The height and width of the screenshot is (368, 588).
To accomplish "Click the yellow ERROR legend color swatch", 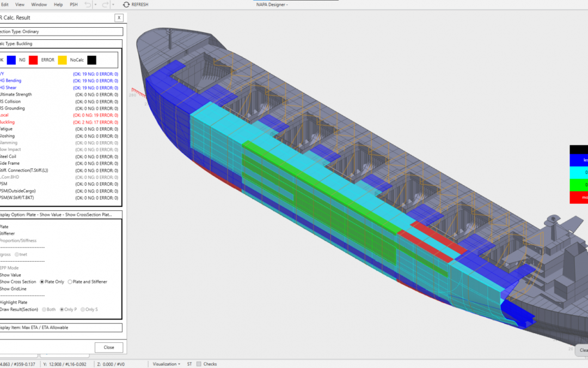I will click(x=63, y=60).
